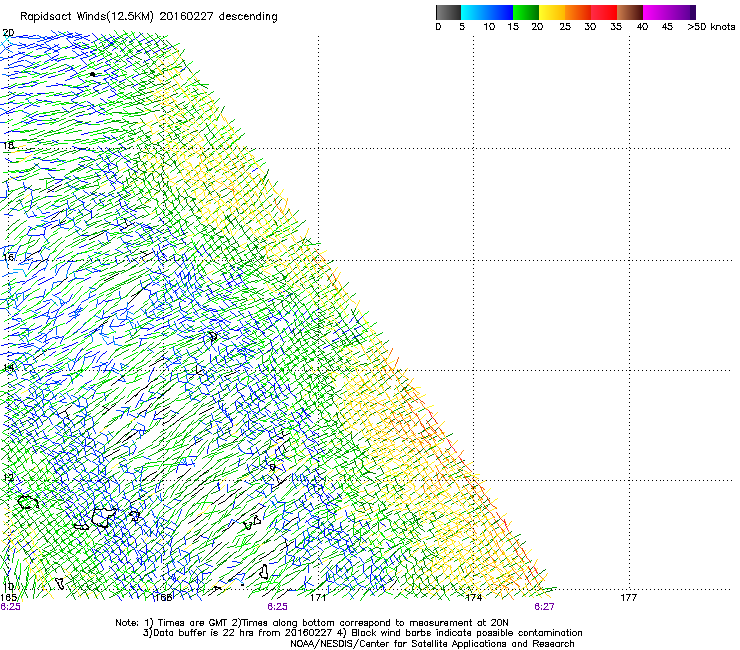Image resolution: width=740 pixels, height=650 pixels.
Task: Click the "5" legend scale label
Action: [x=462, y=27]
